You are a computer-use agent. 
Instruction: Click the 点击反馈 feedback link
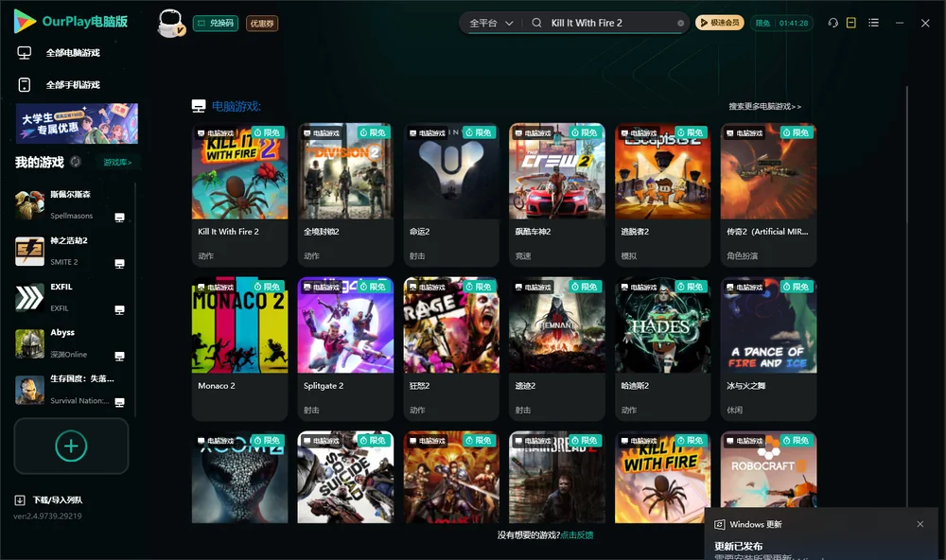click(577, 534)
